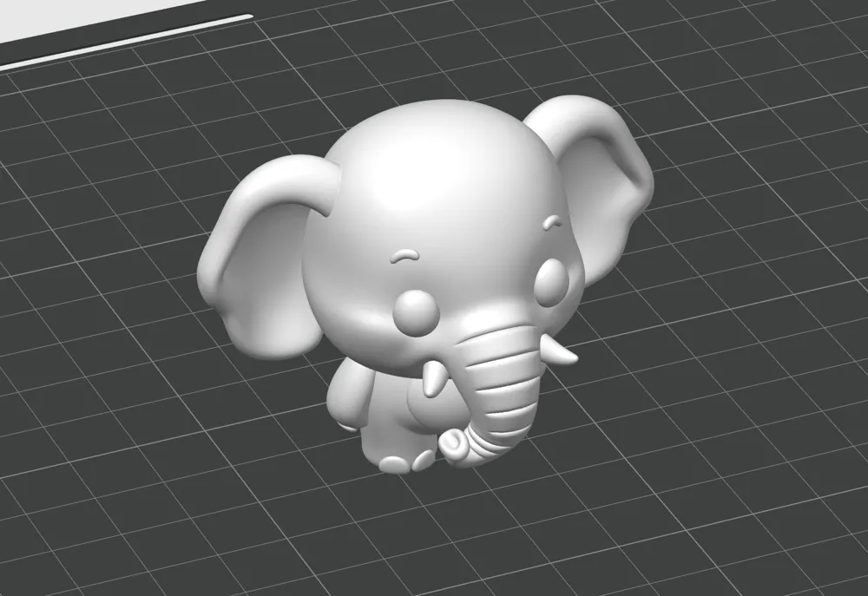This screenshot has height=596, width=868.
Task: Click the elephant's small arm
Action: [345, 394]
